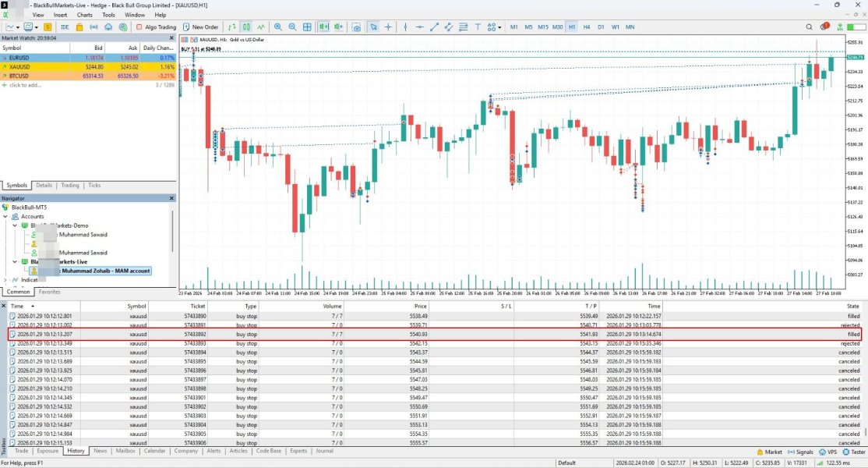Select the XAUUSD row in Market Watch

88,66
